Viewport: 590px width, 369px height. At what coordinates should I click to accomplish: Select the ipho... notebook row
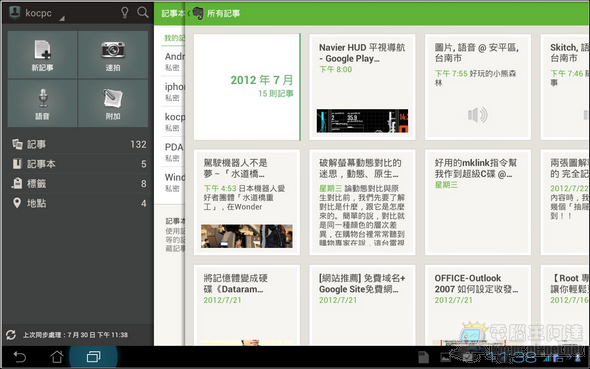173,91
